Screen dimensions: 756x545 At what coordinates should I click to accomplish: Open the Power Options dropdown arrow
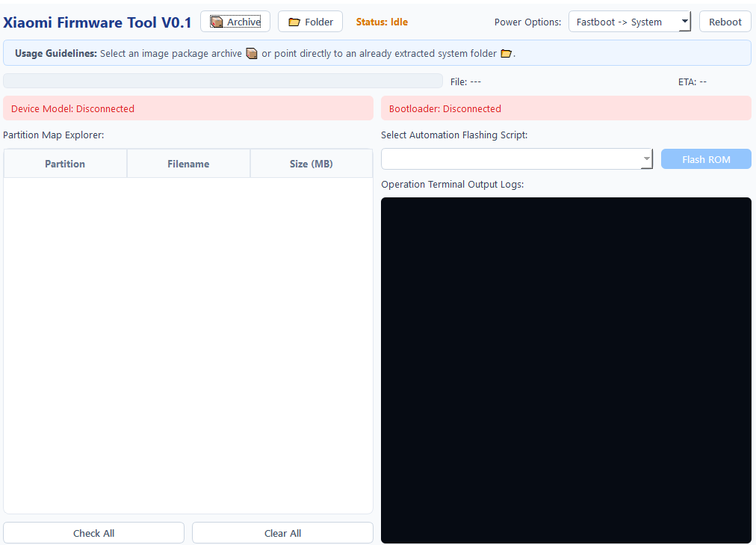tap(684, 22)
